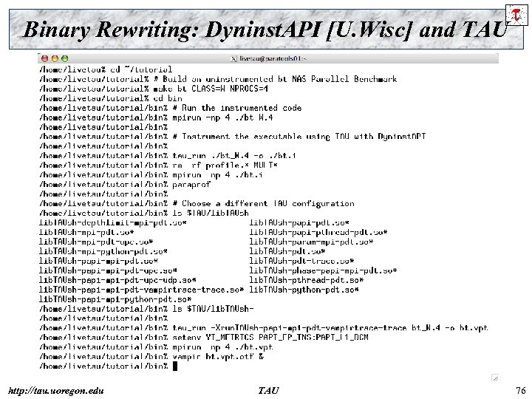The image size is (532, 399).
Task: Click the libTAUsh-param-mpi-pdt.so entry
Action: pyautogui.click(x=312, y=242)
